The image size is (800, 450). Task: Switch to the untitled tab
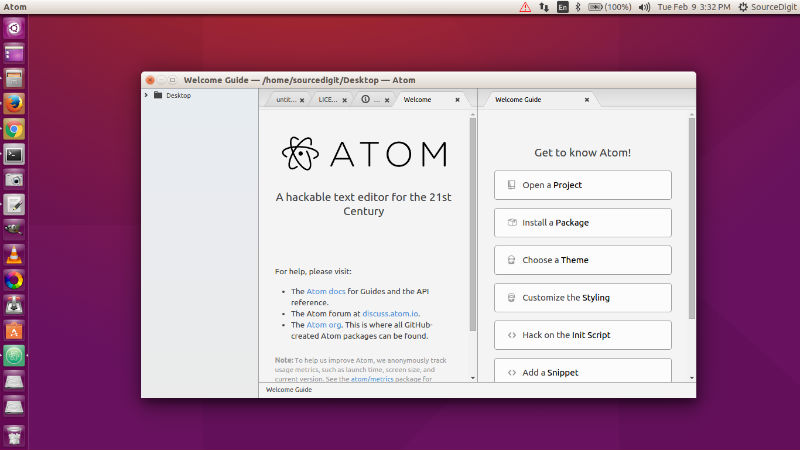pyautogui.click(x=286, y=99)
